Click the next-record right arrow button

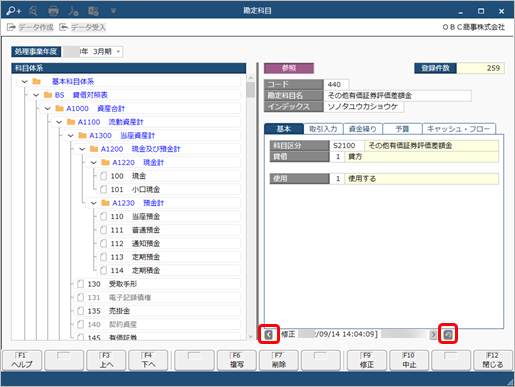point(433,334)
